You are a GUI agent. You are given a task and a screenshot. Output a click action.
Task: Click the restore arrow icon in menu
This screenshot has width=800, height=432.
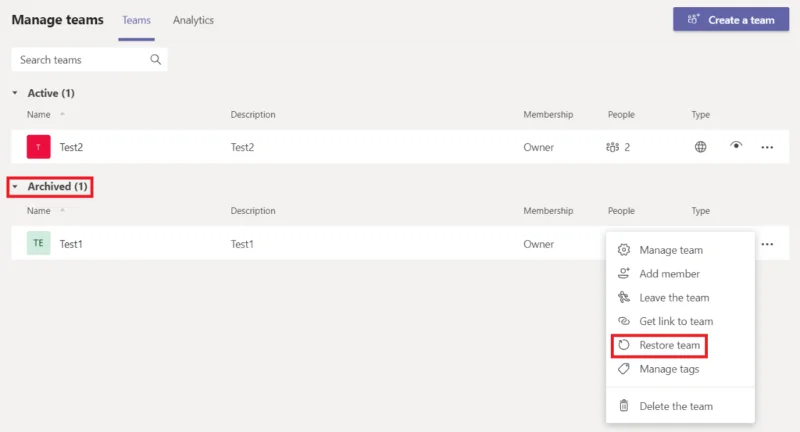623,345
